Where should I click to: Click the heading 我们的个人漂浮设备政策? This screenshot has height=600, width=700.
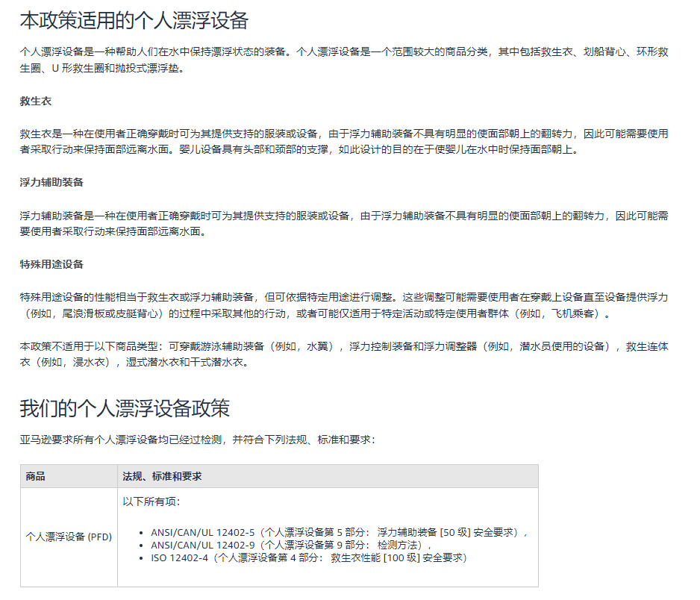pyautogui.click(x=124, y=408)
